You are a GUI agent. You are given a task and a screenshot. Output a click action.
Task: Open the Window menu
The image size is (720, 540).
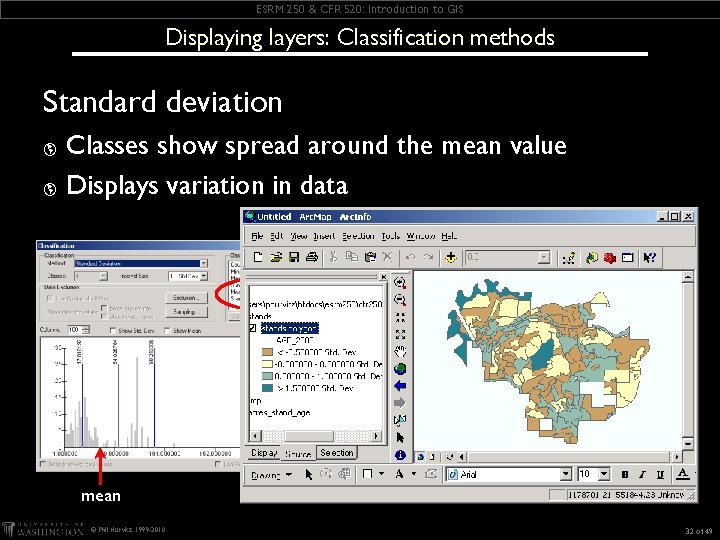click(x=421, y=236)
